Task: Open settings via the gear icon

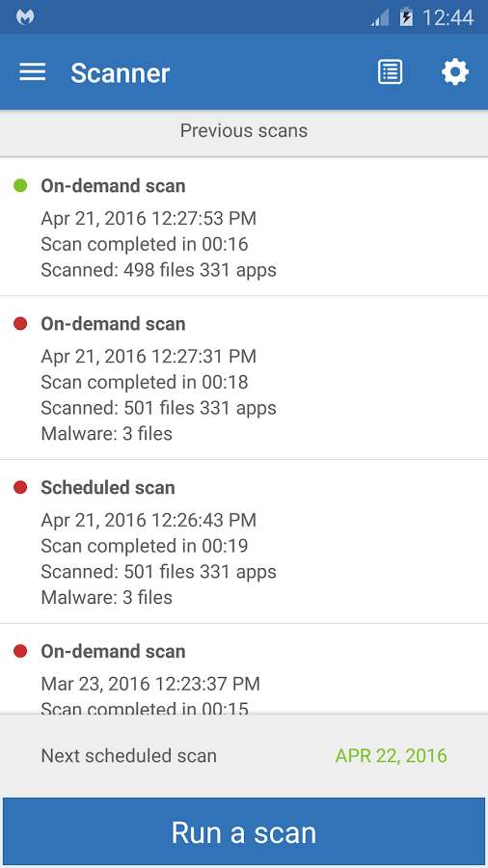Action: click(455, 72)
